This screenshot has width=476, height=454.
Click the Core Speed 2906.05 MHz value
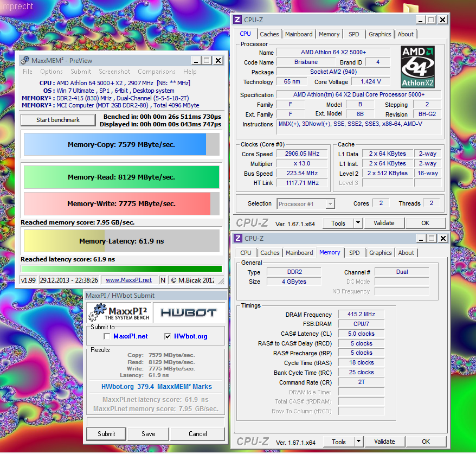[x=302, y=154]
